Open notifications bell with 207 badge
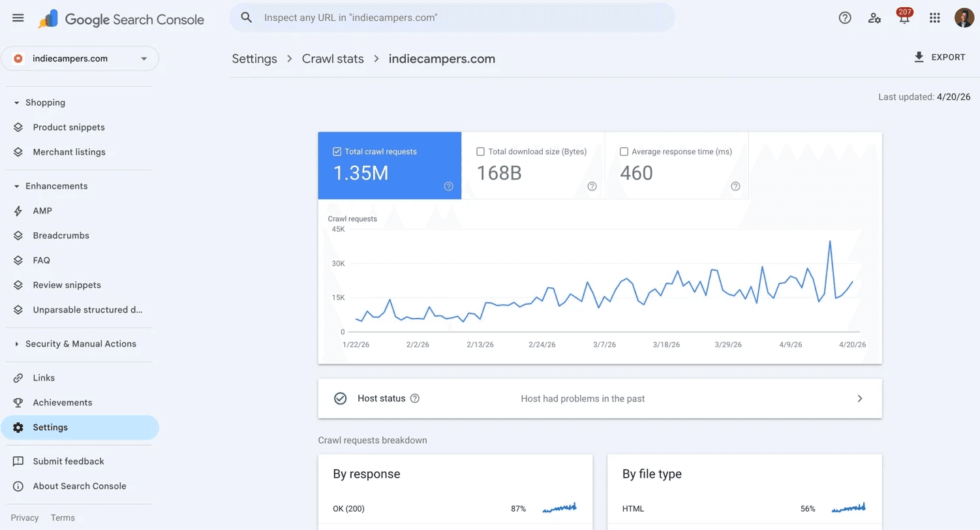 pos(904,17)
